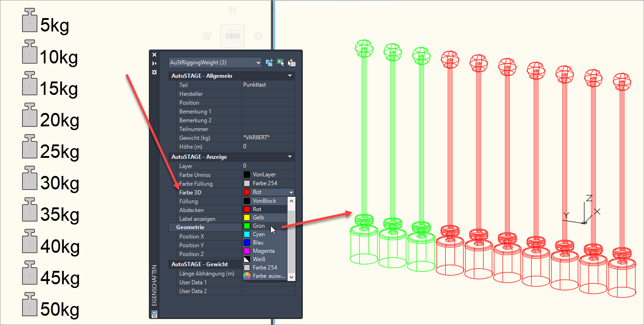The width and height of the screenshot is (644, 325).
Task: Click the AutoSTAGE - Gewicht section header
Action: (x=205, y=264)
